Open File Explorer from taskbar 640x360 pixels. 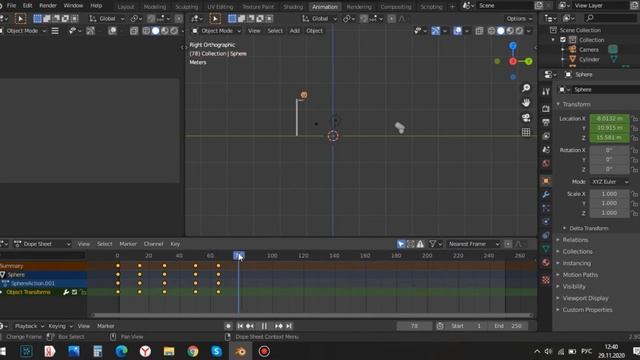[x=169, y=351]
